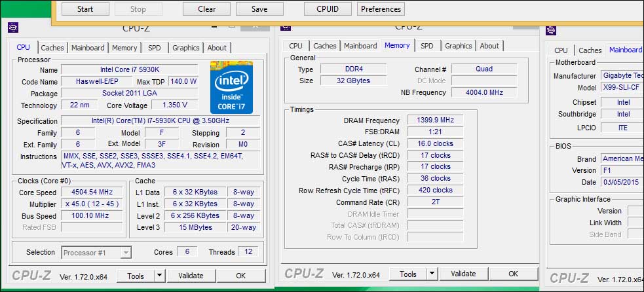Click the disabled Stop button
This screenshot has height=292, width=644.
(x=138, y=9)
